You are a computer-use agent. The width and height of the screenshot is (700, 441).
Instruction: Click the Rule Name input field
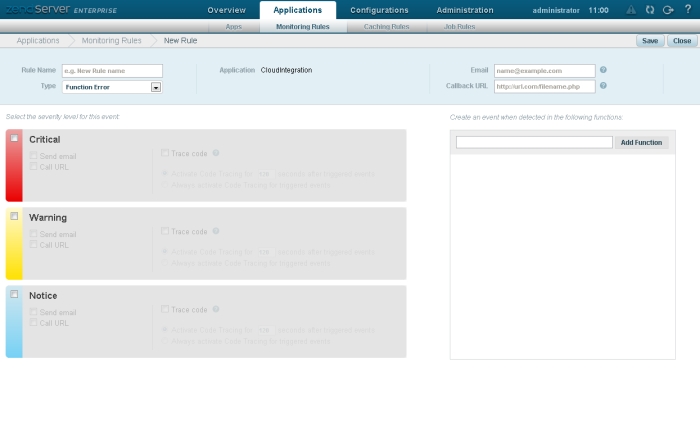[x=112, y=71]
